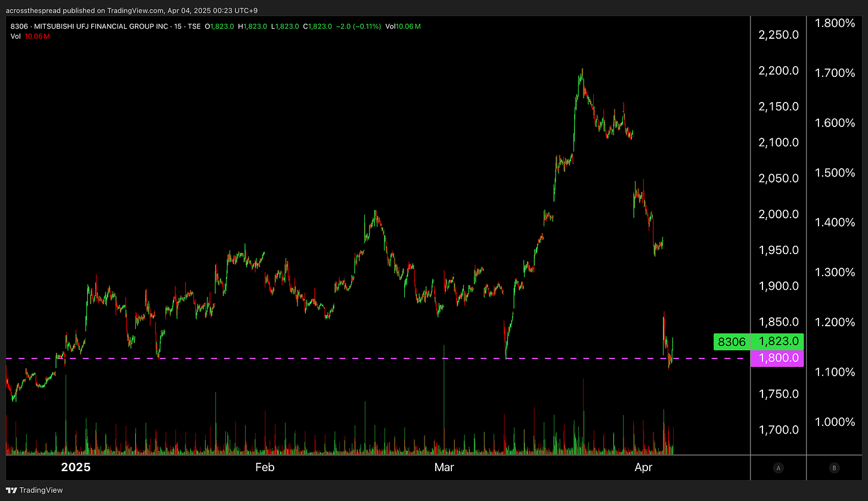Select the magenta dashed horizontal line
This screenshot has width=868, height=501.
tap(376, 358)
